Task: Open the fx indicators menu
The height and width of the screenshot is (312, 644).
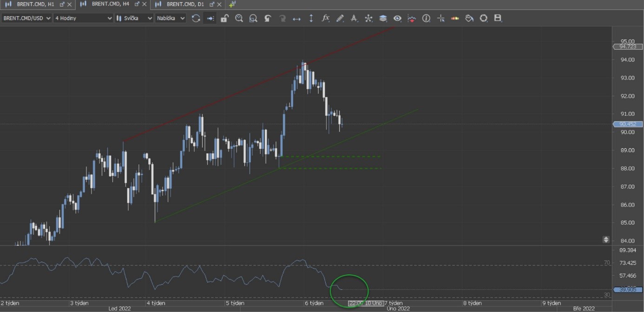Action: pos(325,18)
